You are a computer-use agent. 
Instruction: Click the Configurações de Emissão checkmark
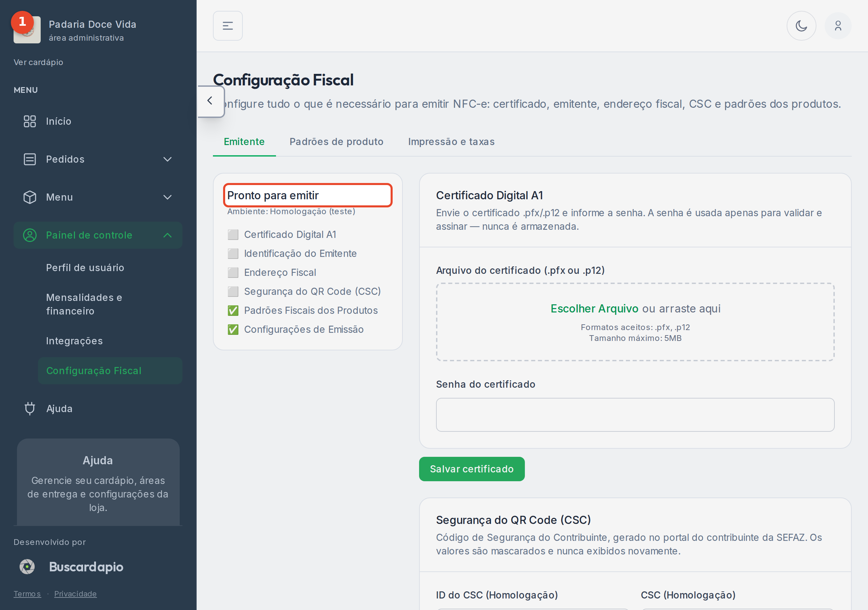coord(233,329)
